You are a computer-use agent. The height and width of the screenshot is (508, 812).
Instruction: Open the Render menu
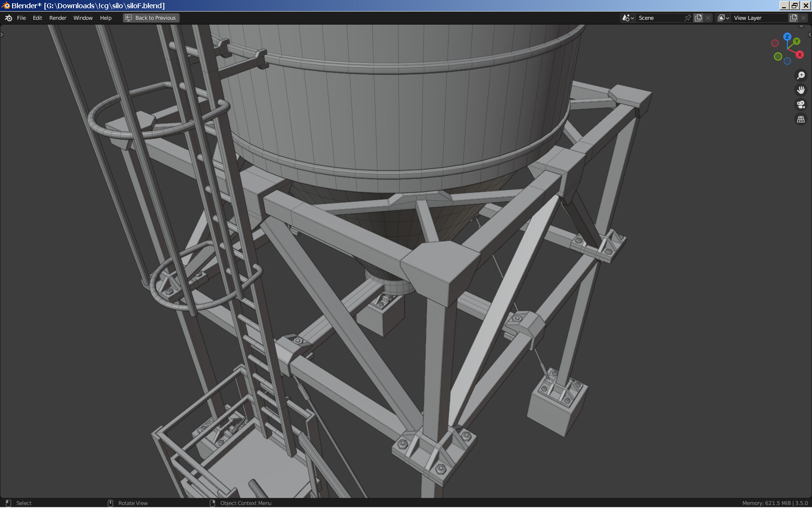[x=58, y=18]
